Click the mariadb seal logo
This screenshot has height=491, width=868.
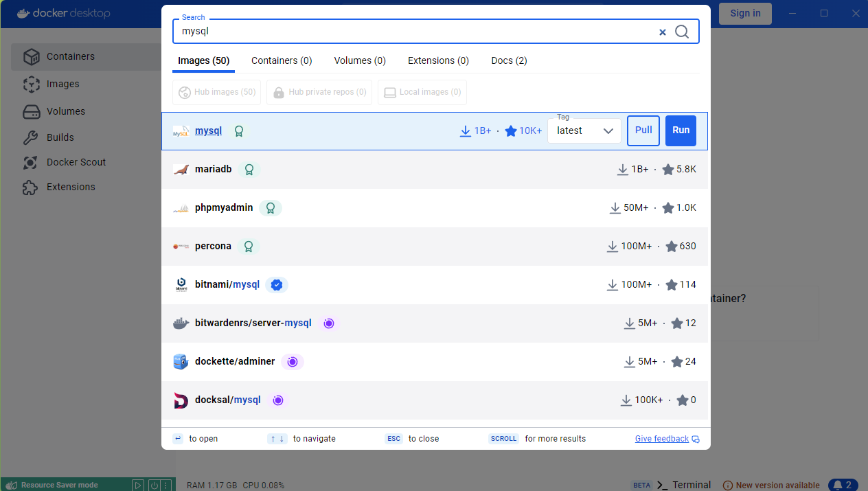point(181,170)
